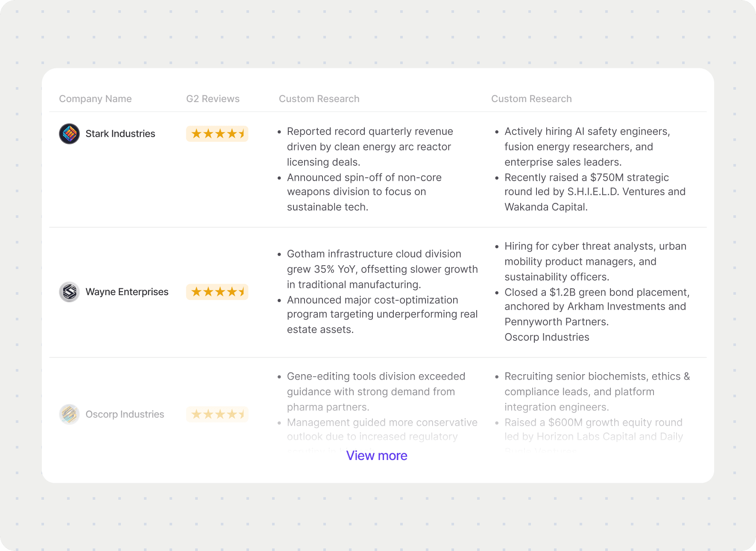Click Oscorp's senior biochemists recruiting note
The image size is (756, 551).
597,392
